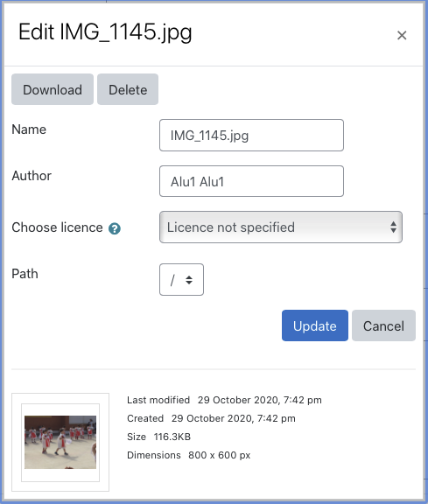The width and height of the screenshot is (428, 504).
Task: Download the IMG_1145.jpg file
Action: pyautogui.click(x=53, y=89)
